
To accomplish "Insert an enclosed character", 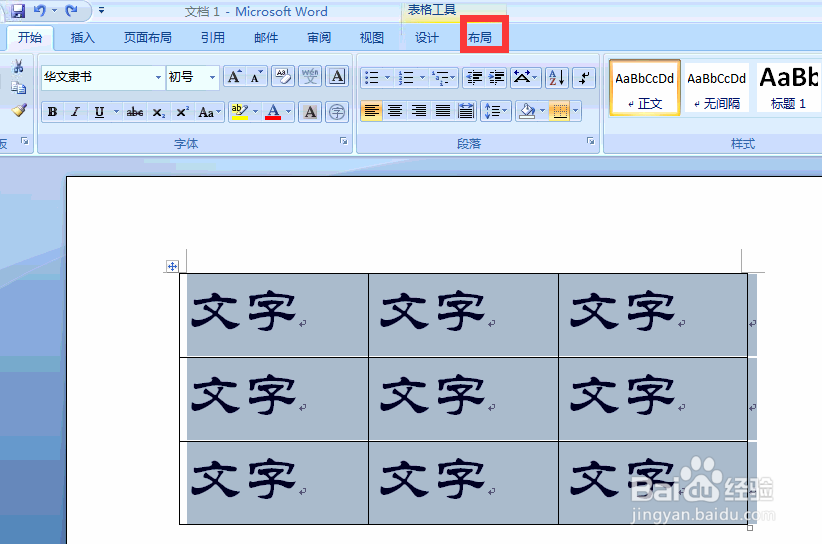I will [337, 112].
